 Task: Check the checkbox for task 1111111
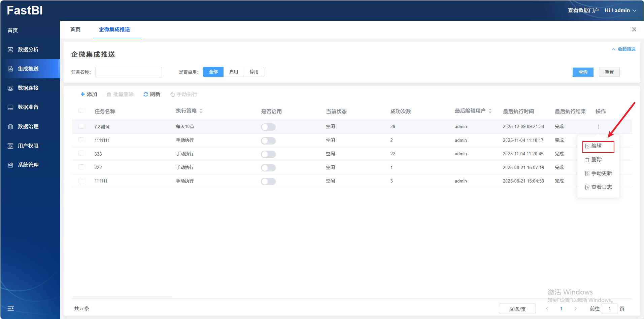tap(81, 140)
